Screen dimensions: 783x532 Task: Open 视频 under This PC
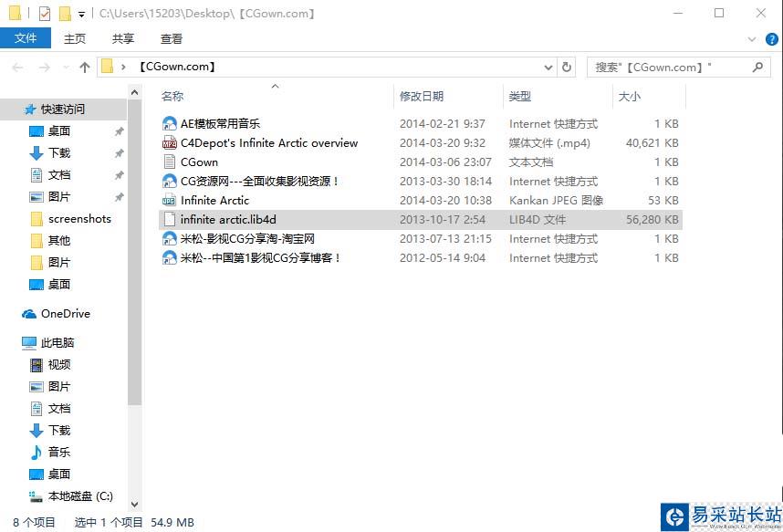(x=59, y=364)
